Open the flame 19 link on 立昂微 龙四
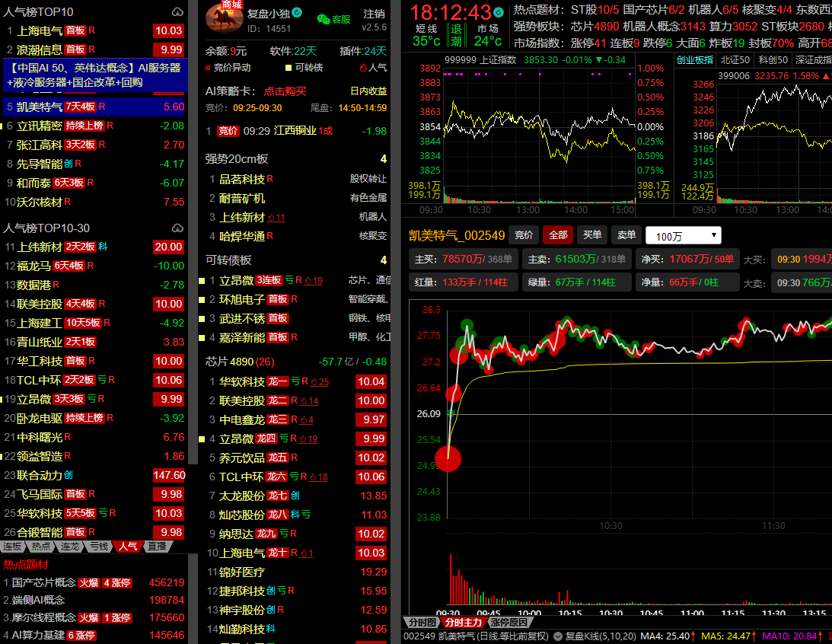Screen dimensions: 832x644 point(308,439)
